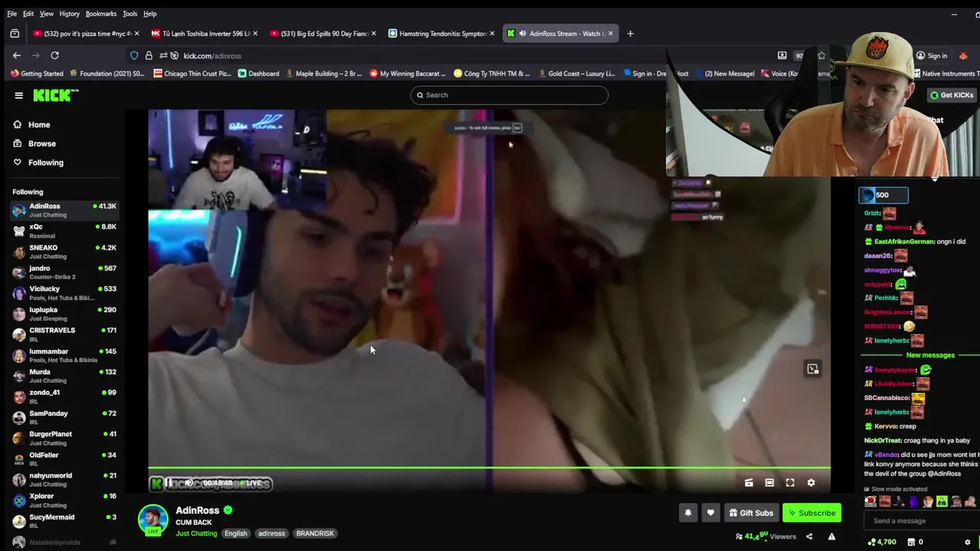Click the English tag
980x551 pixels.
[236, 533]
